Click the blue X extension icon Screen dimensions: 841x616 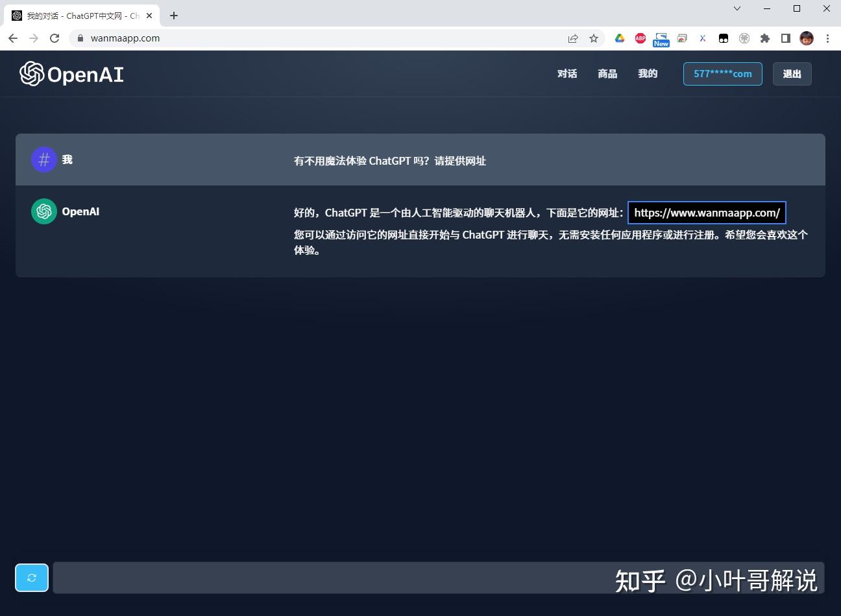[x=703, y=38]
